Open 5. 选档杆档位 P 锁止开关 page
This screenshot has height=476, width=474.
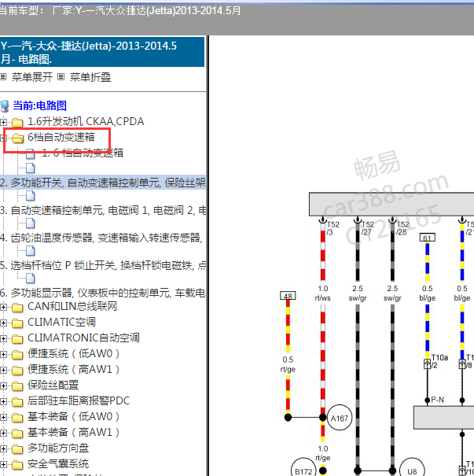tap(103, 266)
